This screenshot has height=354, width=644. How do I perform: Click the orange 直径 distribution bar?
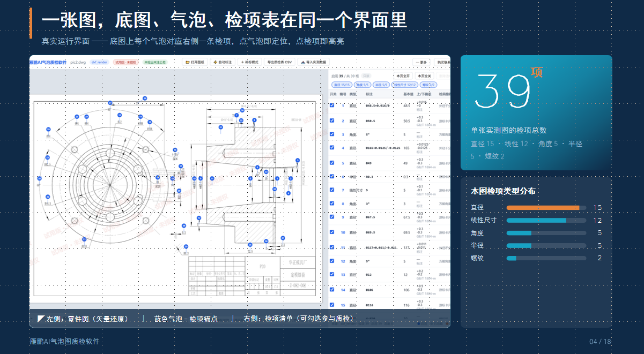(543, 208)
